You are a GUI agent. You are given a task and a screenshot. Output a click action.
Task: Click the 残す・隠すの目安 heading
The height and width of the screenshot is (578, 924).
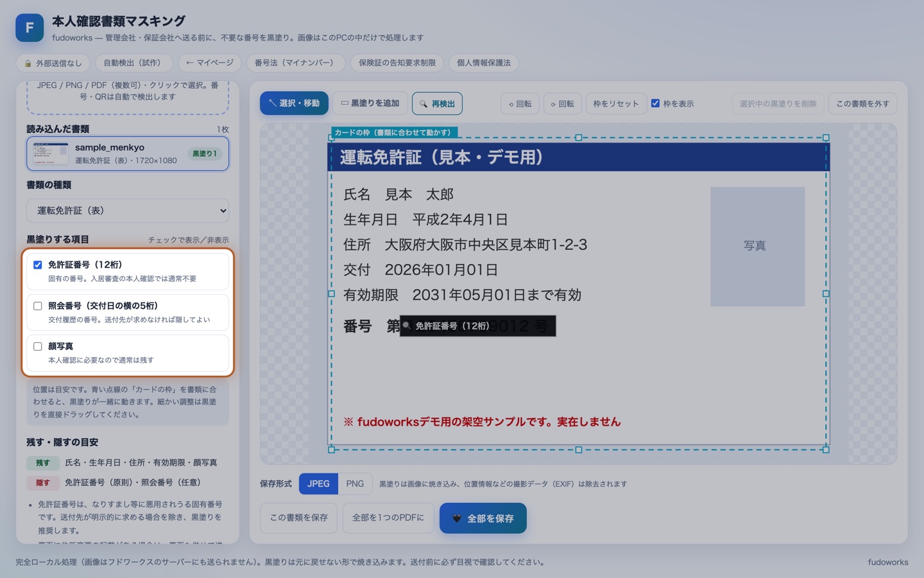pos(62,442)
